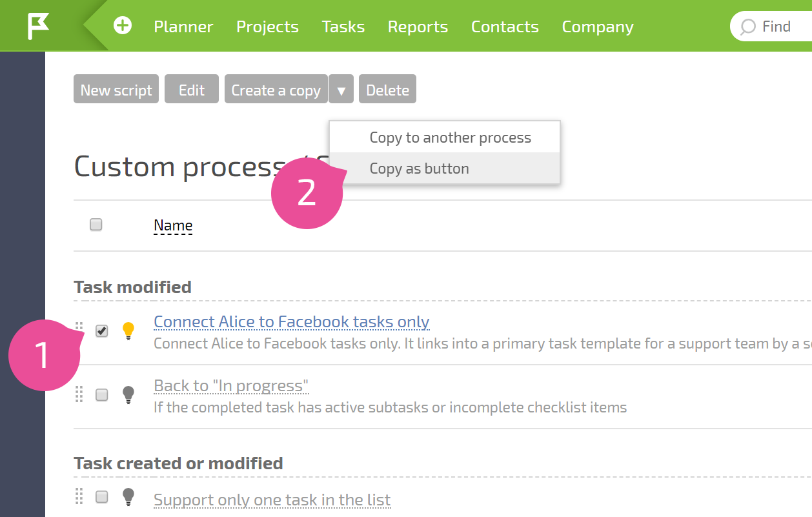Click the search magnifier icon in Find box
This screenshot has height=517, width=812.
click(x=747, y=27)
